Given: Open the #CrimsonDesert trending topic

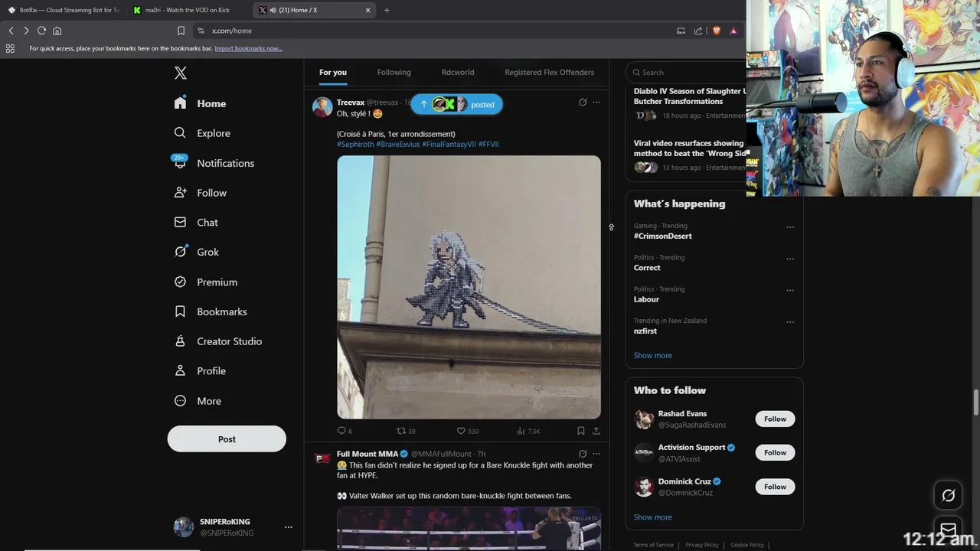Looking at the screenshot, I should click(663, 236).
